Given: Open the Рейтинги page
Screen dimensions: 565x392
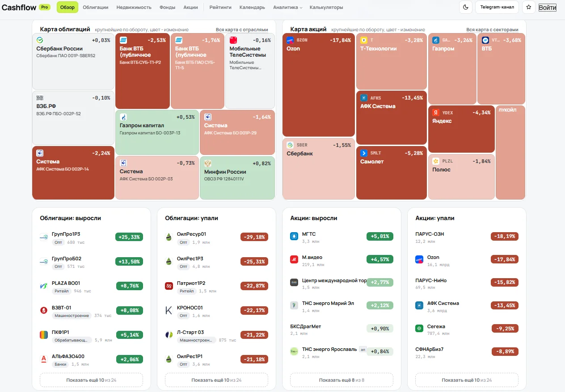Looking at the screenshot, I should (x=220, y=8).
